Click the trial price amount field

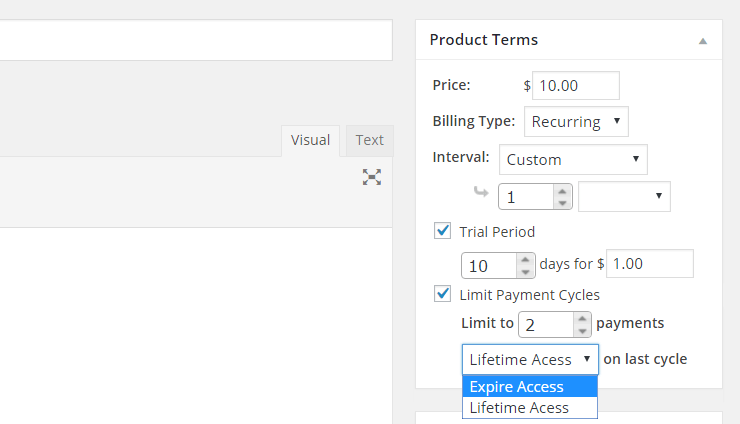(650, 263)
